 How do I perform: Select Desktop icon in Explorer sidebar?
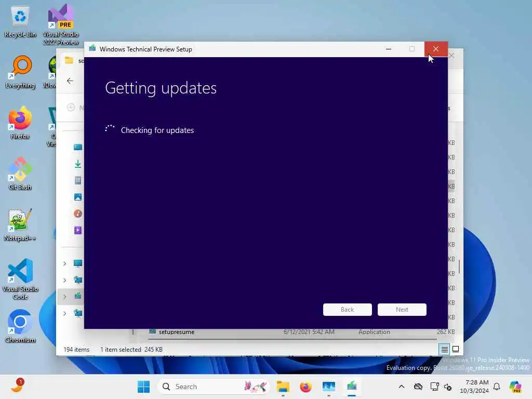click(78, 147)
